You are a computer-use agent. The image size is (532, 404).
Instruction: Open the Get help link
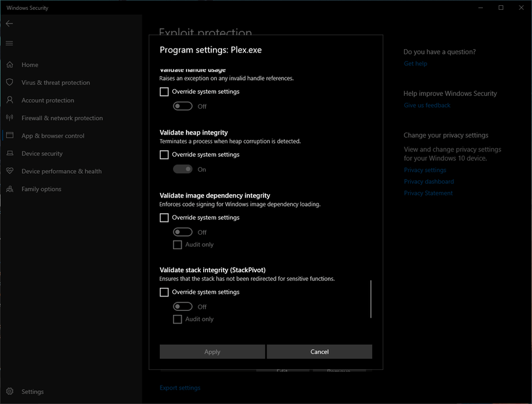[x=415, y=64]
